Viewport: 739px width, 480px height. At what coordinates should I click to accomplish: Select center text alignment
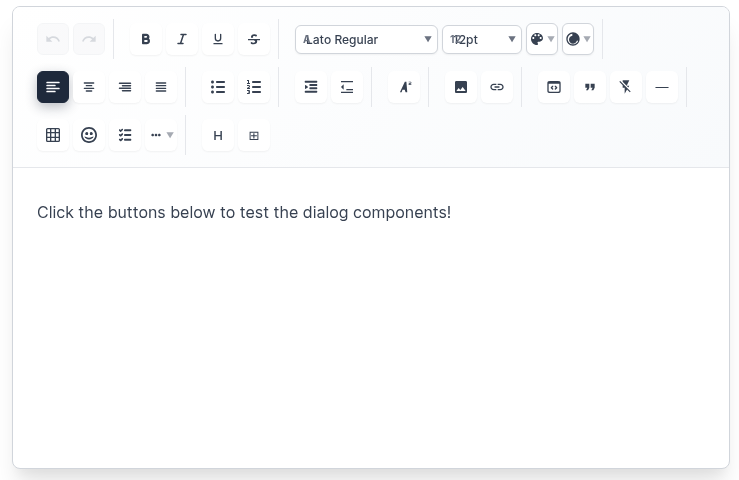coord(89,87)
